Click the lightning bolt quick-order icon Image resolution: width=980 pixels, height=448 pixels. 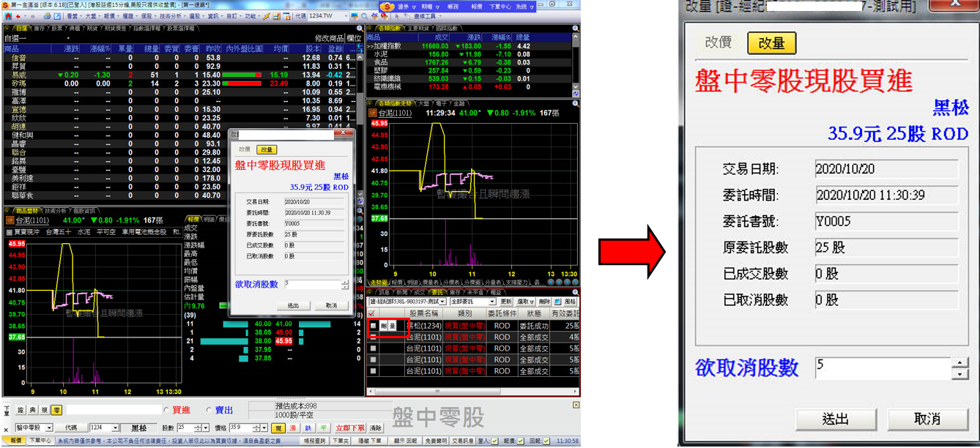267,15
